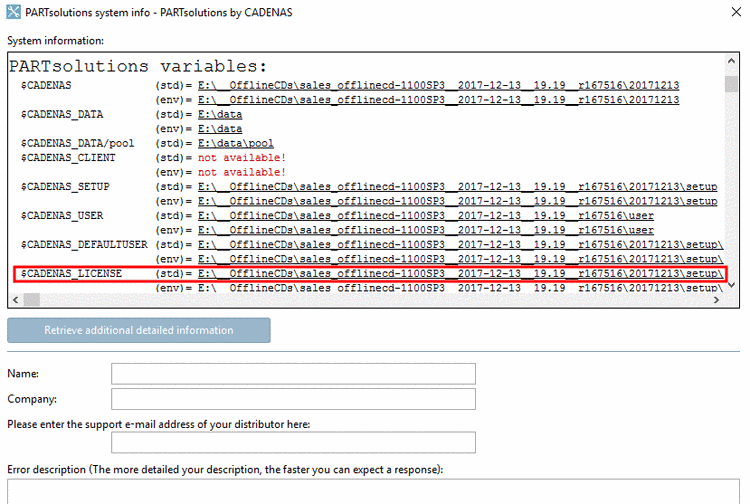Click the vertical scrollbar thumb
Image resolution: width=750 pixels, height=504 pixels.
coord(731,84)
